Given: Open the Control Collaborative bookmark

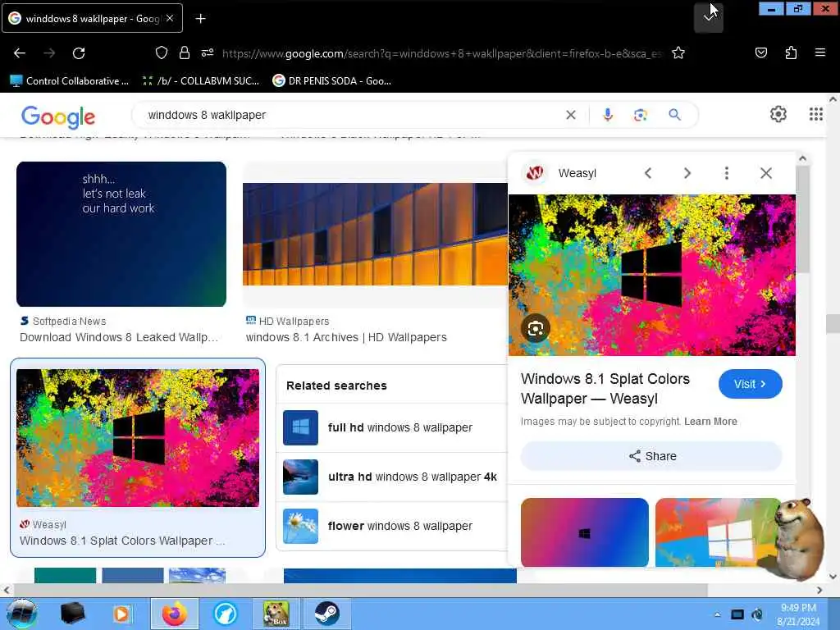Looking at the screenshot, I should 70,81.
